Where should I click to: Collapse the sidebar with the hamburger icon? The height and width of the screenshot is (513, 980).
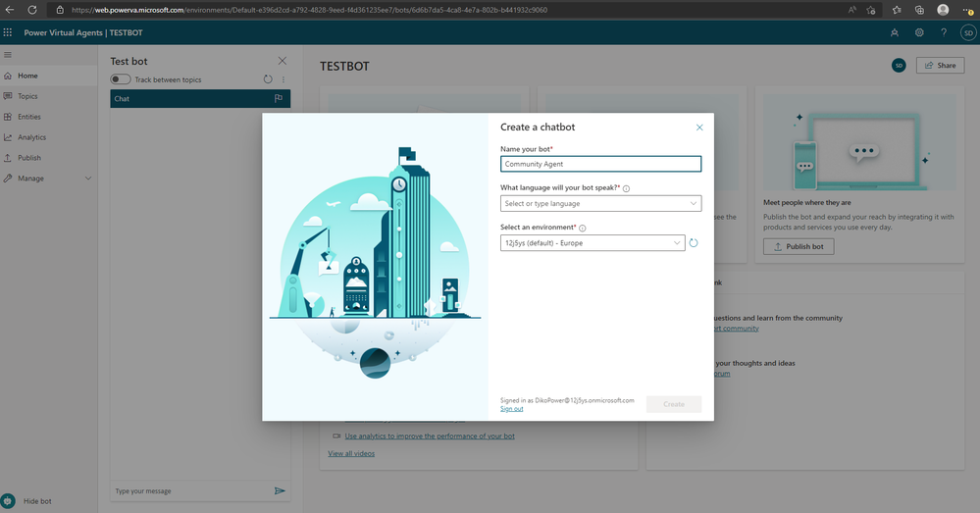(8, 54)
